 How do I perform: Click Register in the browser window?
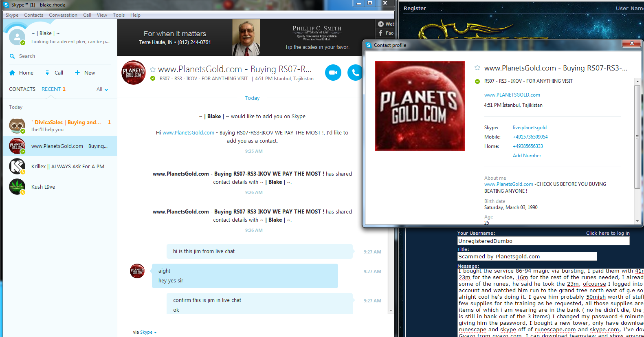tap(415, 8)
